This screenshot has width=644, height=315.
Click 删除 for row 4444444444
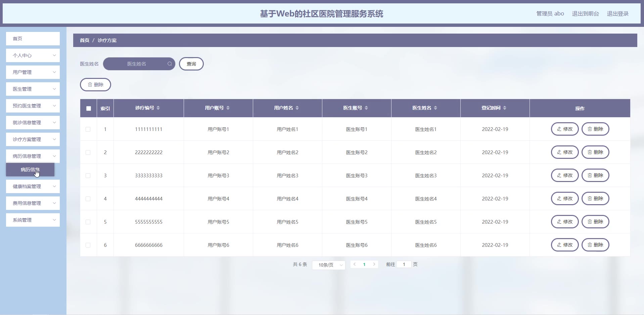pyautogui.click(x=595, y=198)
